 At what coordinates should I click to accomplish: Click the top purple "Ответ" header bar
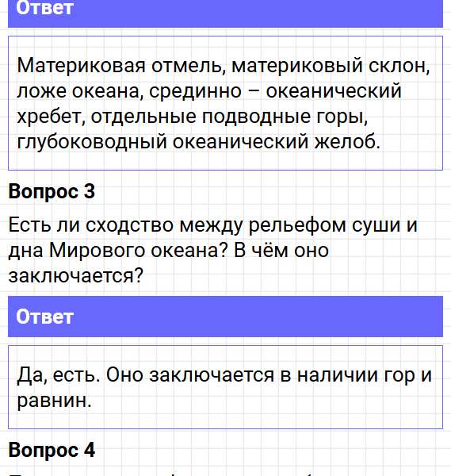pos(225,13)
